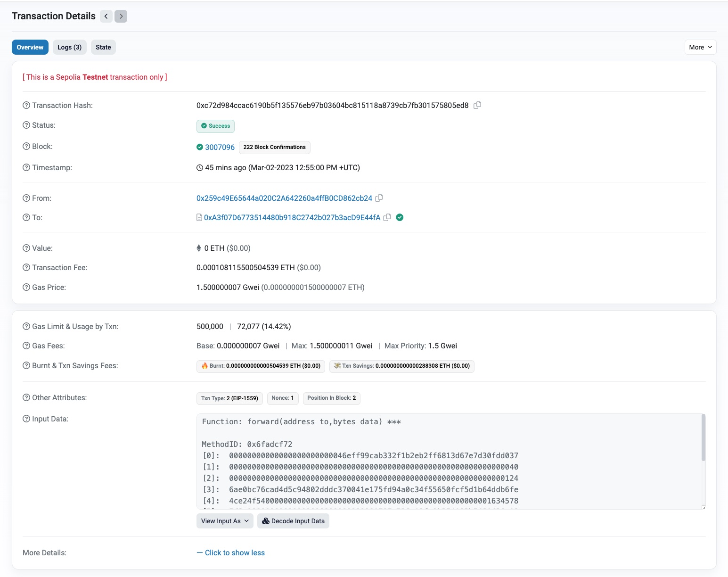Open the From address 0x259c49E6 link
Viewport: 728px width, 577px height.
pos(284,198)
